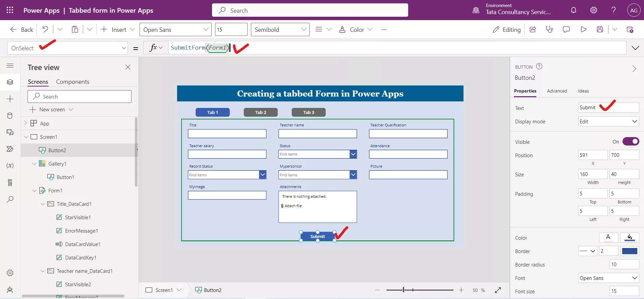Open the left rail bottom settings gear
The image size is (644, 299).
pos(10,273)
